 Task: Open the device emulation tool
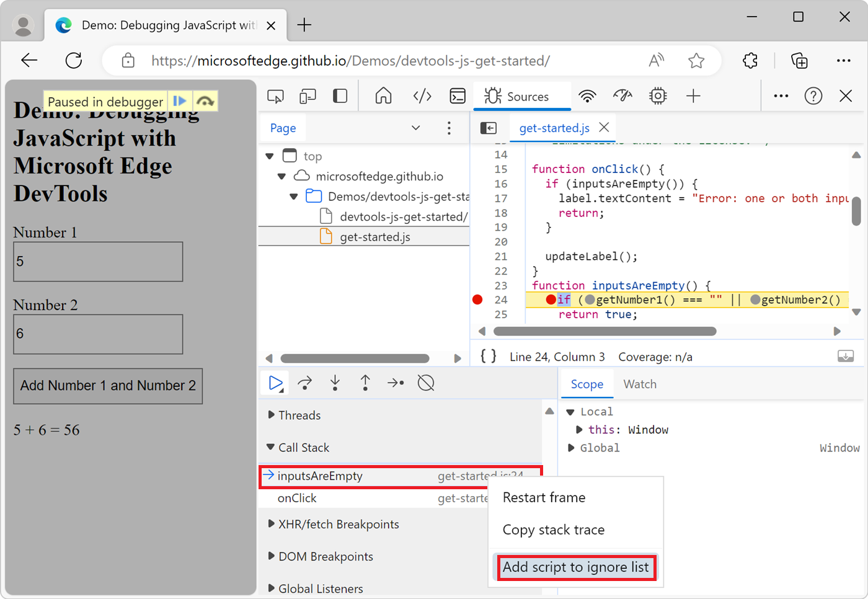pyautogui.click(x=307, y=96)
